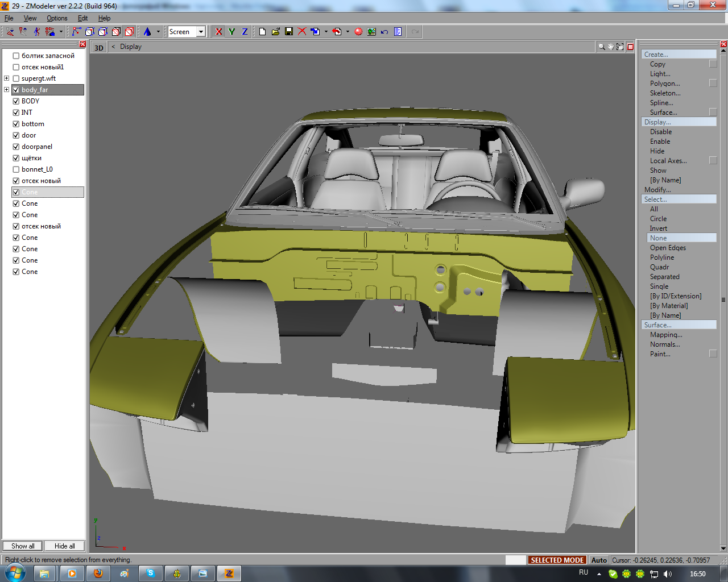Select the Mapping... surface command
This screenshot has width=728, height=582.
pyautogui.click(x=666, y=335)
